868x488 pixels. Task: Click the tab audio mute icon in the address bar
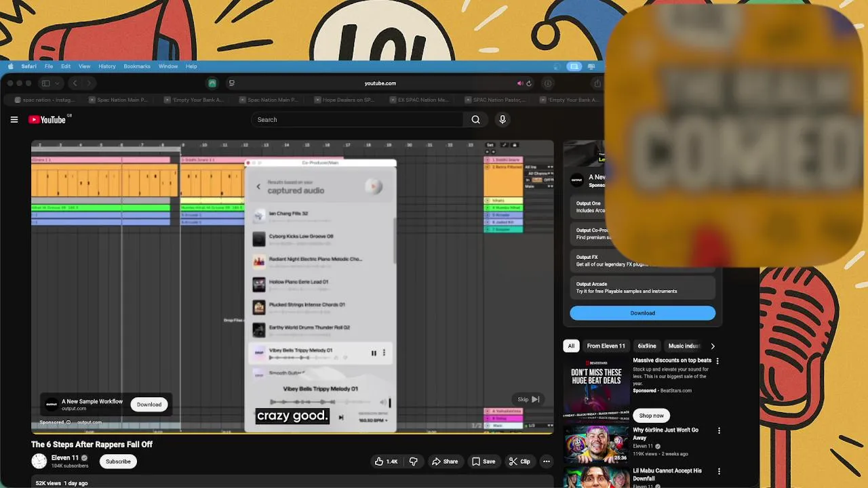point(520,83)
